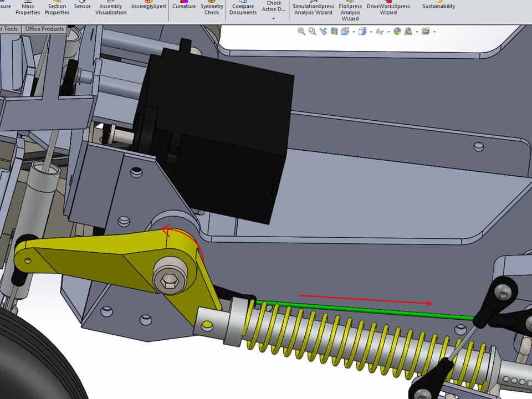Click Hide/Show Items glasses icon
The image size is (532, 399).
pyautogui.click(x=380, y=32)
